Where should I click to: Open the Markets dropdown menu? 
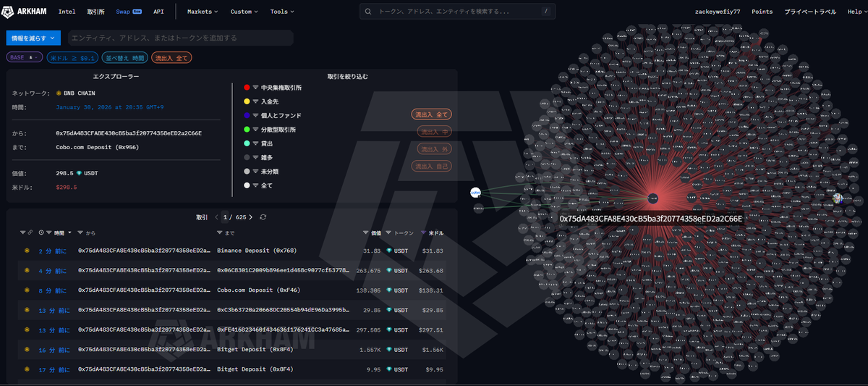tap(202, 12)
